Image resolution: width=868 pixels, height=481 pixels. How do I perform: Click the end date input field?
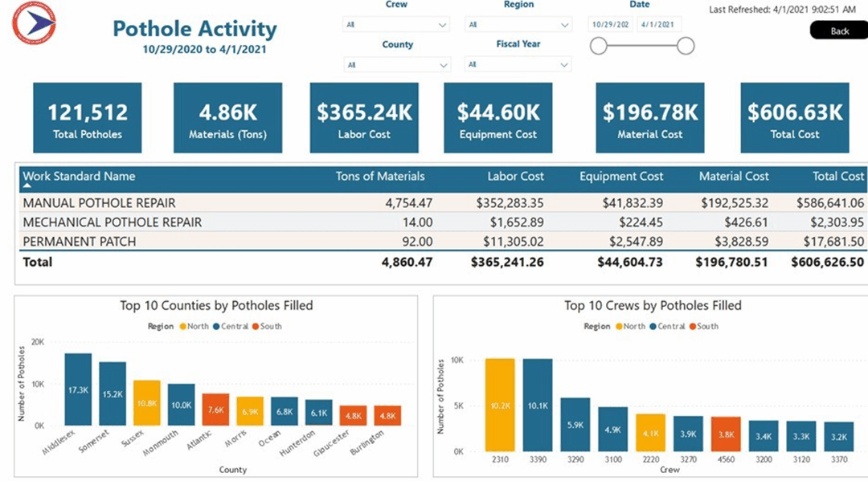(659, 25)
